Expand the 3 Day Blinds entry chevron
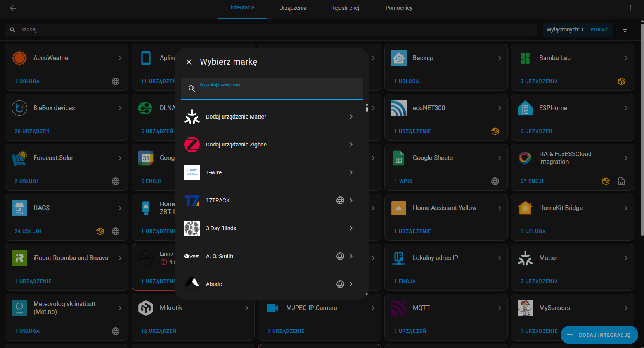Screen dimensions: 644x348 coord(351,228)
